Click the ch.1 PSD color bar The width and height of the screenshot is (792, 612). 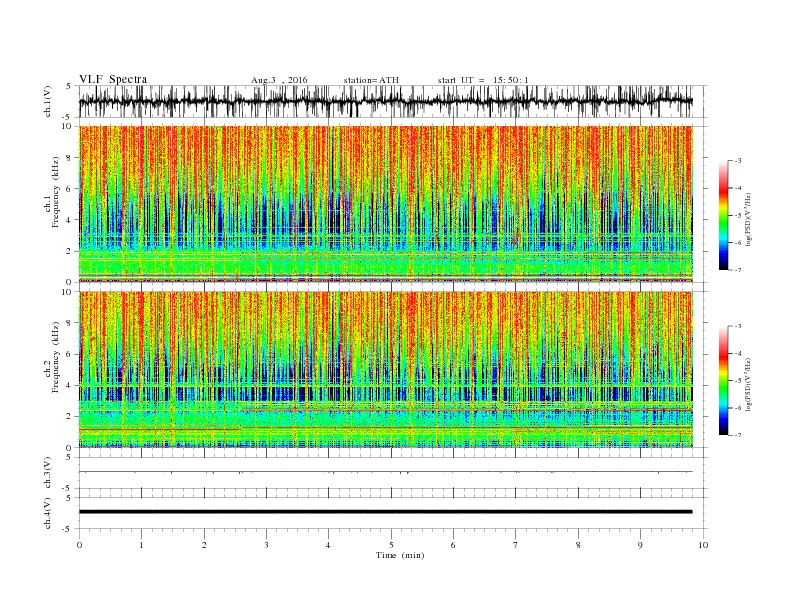pos(723,215)
